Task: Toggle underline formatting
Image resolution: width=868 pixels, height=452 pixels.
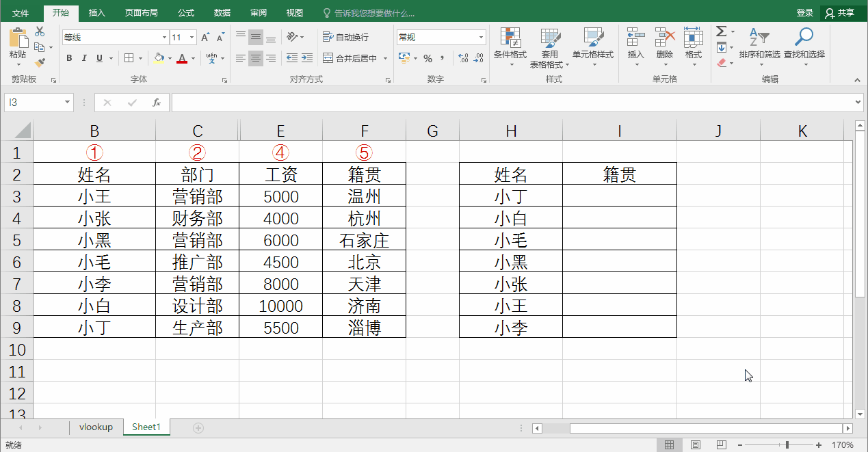Action: click(x=100, y=59)
